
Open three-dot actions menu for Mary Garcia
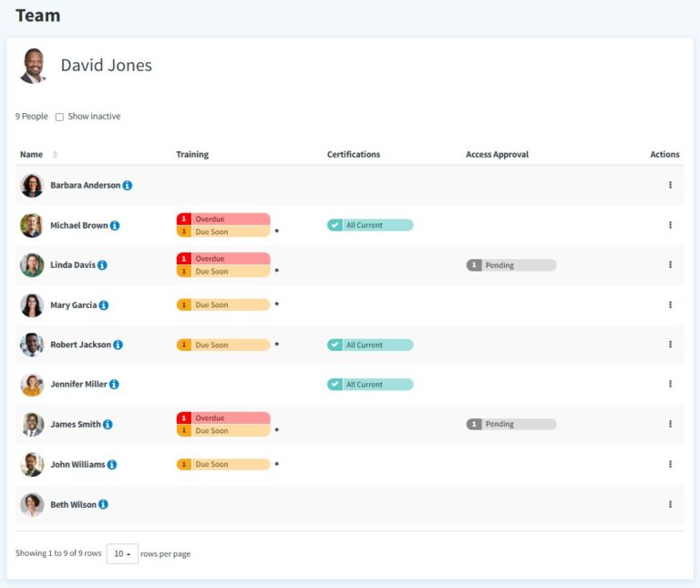point(670,305)
